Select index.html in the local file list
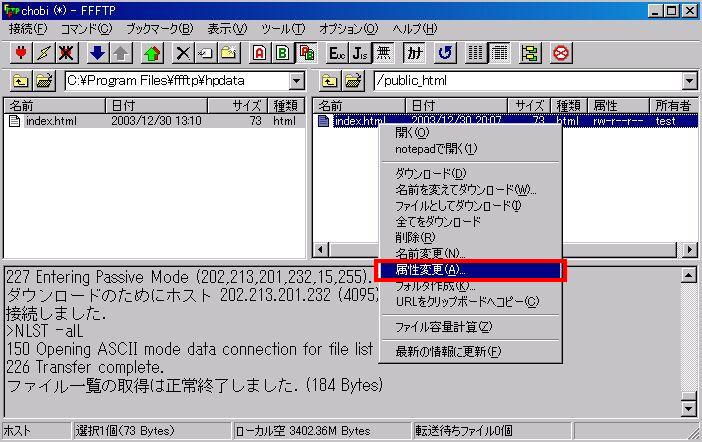The width and height of the screenshot is (702, 442). pyautogui.click(x=50, y=121)
